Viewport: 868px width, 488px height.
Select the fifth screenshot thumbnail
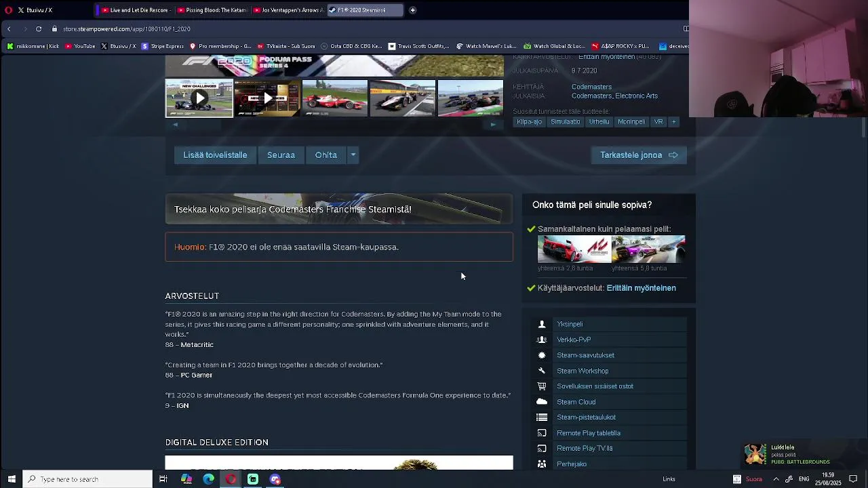(x=471, y=98)
